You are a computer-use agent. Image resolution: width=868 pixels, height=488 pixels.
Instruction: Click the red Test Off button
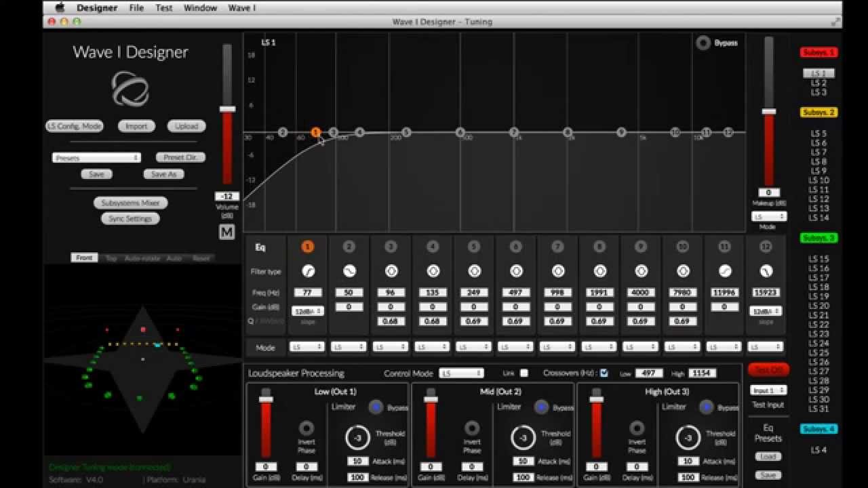768,370
